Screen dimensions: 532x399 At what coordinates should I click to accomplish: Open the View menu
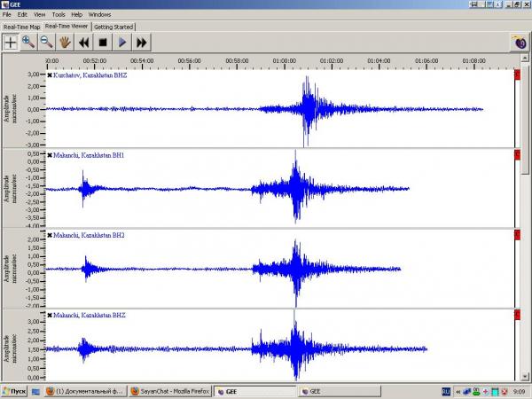pos(39,14)
